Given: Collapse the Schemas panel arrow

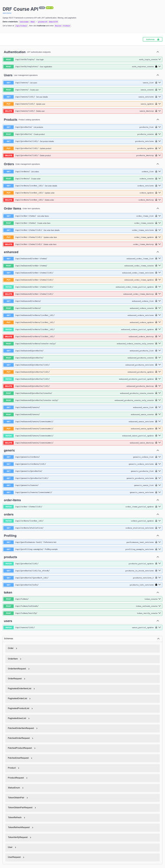Looking at the screenshot, I should (158, 639).
